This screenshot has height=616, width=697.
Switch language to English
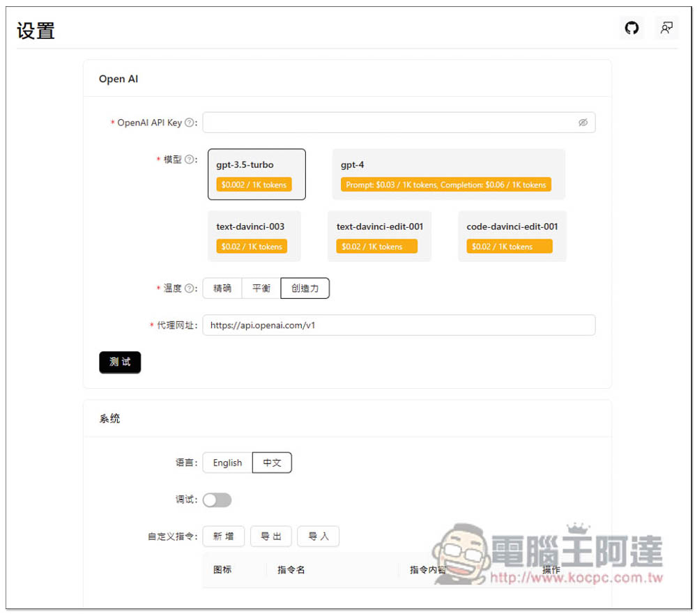pos(227,463)
